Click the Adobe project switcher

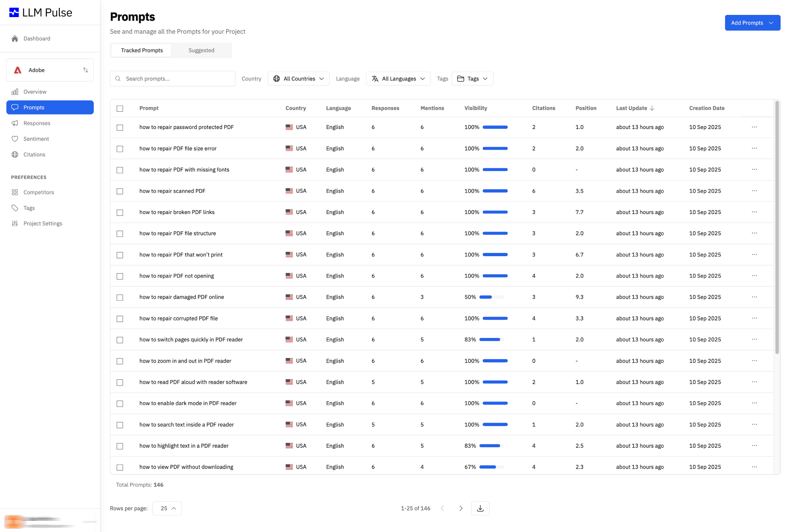coord(50,70)
